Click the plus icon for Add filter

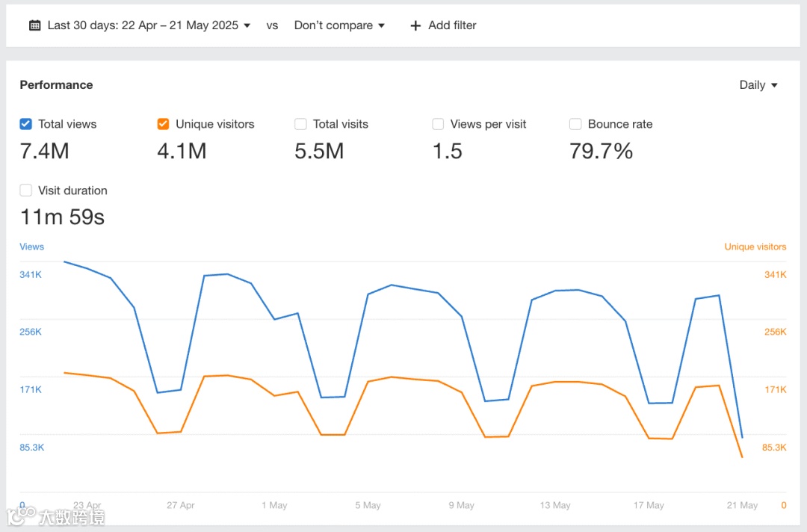pyautogui.click(x=415, y=25)
